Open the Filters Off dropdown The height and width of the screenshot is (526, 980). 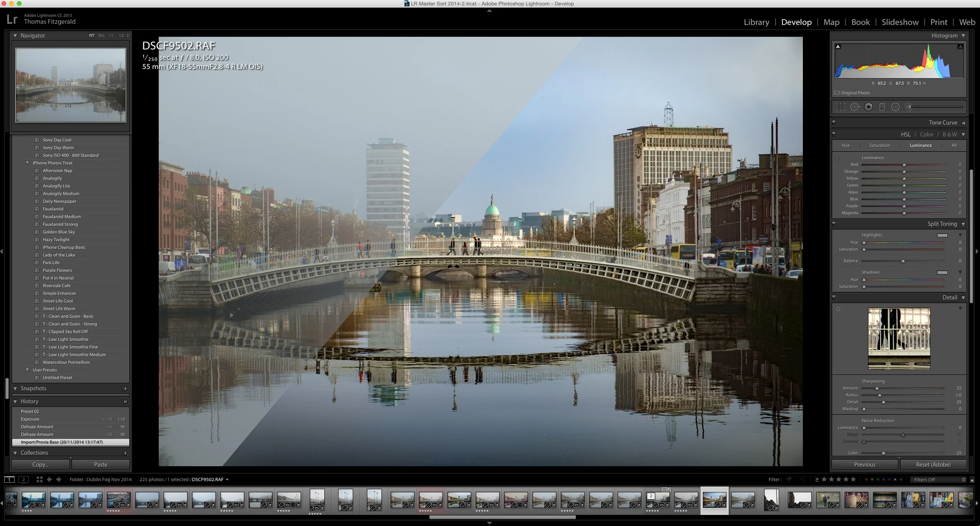coord(939,480)
